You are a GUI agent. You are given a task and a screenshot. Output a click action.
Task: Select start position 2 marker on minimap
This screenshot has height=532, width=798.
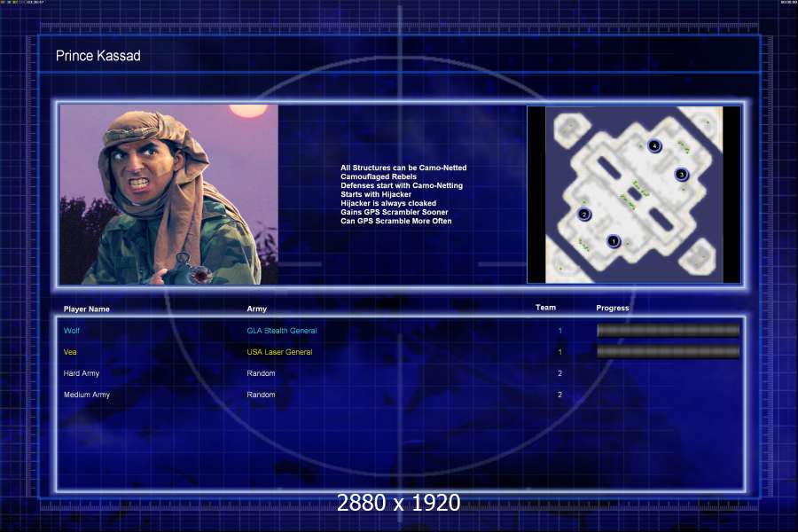pyautogui.click(x=584, y=215)
